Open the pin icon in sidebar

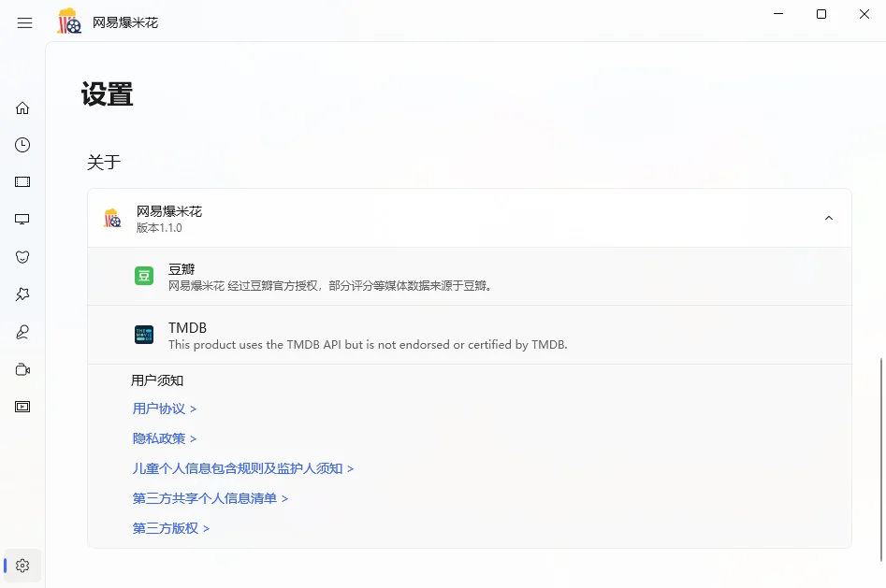pos(22,294)
